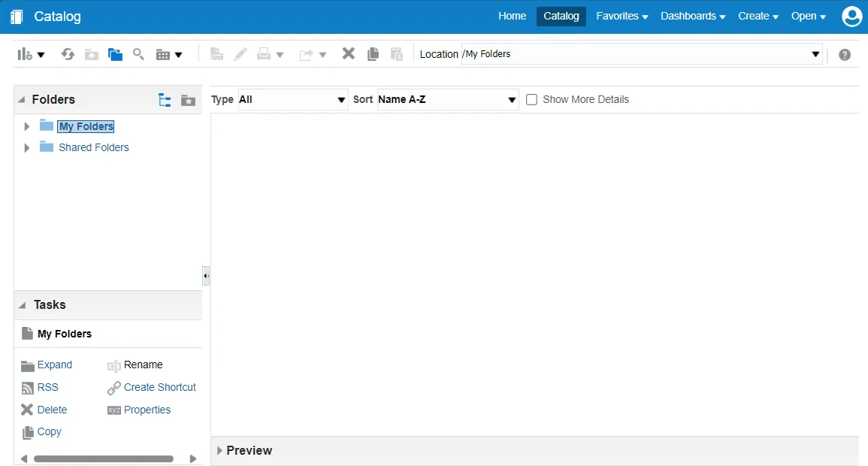Click the Create Shortcut link

point(159,387)
